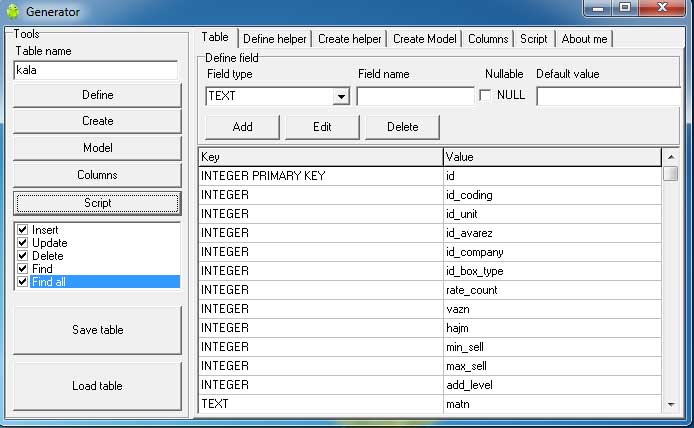Switch to the Define helper tab

click(273, 39)
